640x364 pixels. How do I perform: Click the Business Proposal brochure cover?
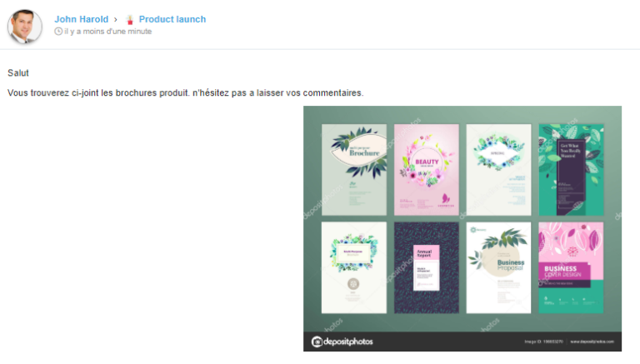click(x=498, y=267)
